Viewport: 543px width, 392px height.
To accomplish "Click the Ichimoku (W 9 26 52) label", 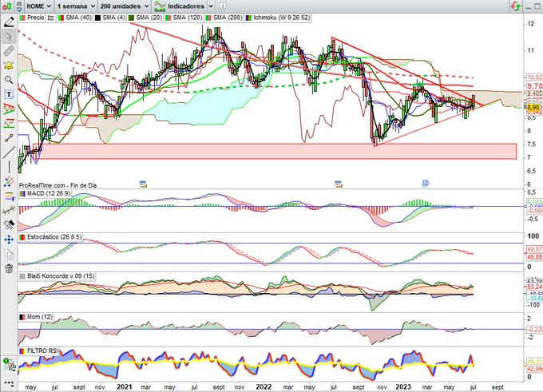I will (278, 18).
